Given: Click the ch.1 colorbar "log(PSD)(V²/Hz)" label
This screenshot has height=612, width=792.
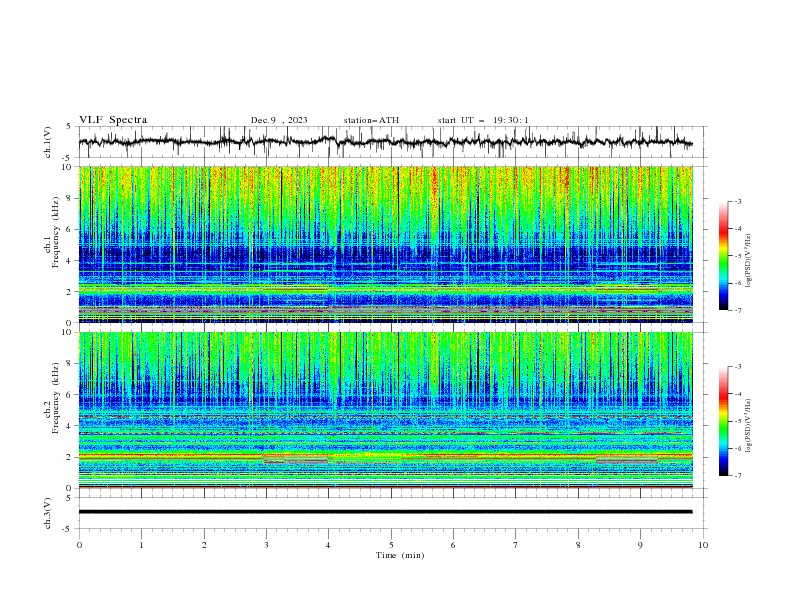Looking at the screenshot, I should (749, 261).
